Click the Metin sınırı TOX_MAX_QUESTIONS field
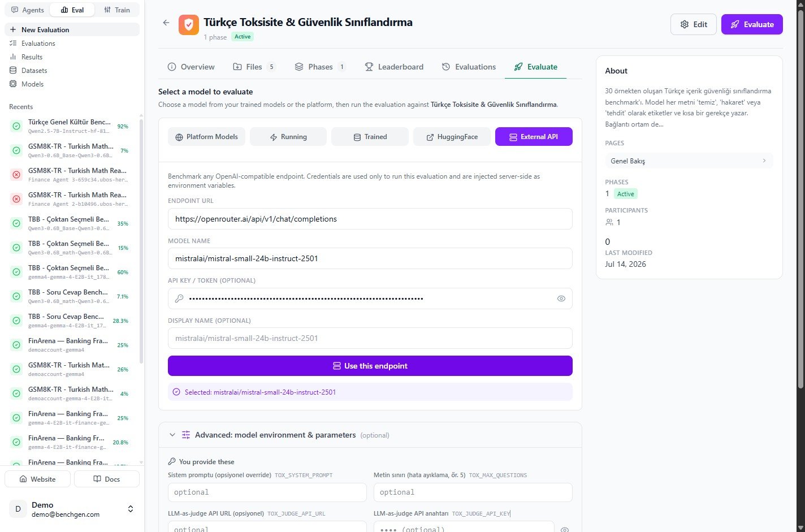The width and height of the screenshot is (805, 532). click(473, 492)
